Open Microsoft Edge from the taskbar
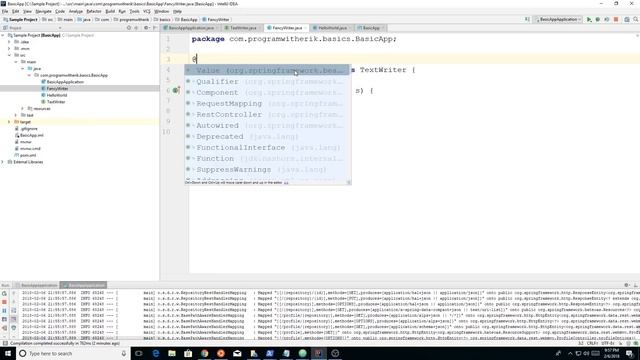Viewport: 640px width, 360px height. click(x=156, y=353)
